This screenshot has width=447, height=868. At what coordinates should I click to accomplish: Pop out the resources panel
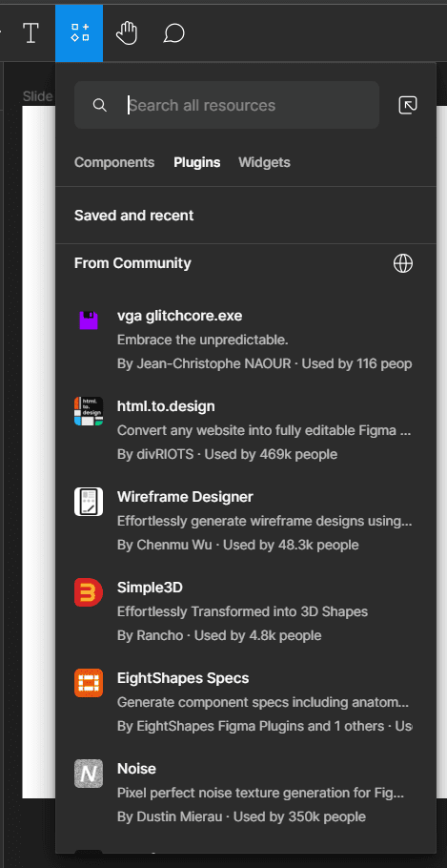[x=408, y=105]
